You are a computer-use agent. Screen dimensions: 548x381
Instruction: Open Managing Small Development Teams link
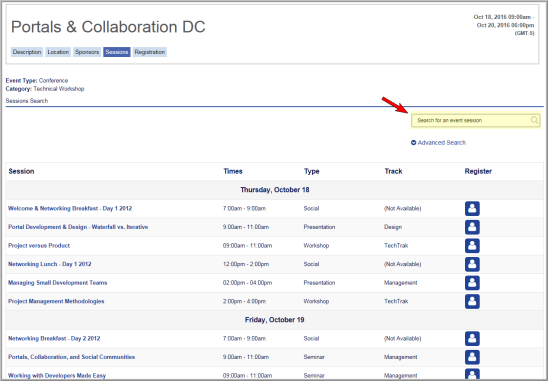pos(58,283)
